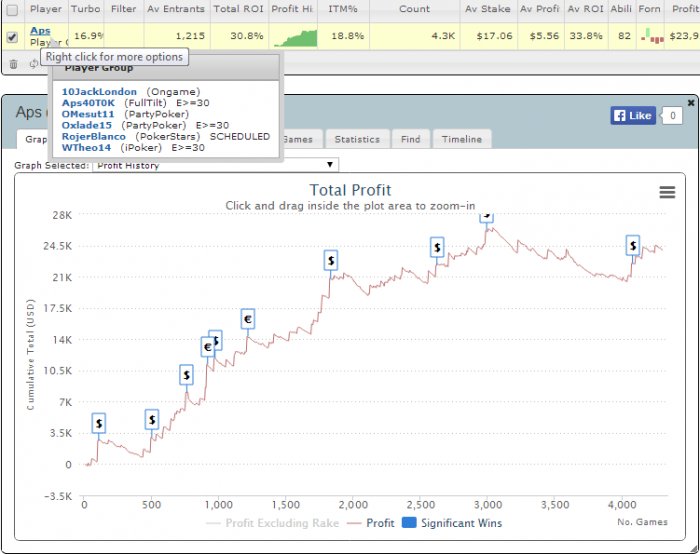The width and height of the screenshot is (700, 554).
Task: Click the profit history sparkline thumbnail
Action: tap(294, 37)
